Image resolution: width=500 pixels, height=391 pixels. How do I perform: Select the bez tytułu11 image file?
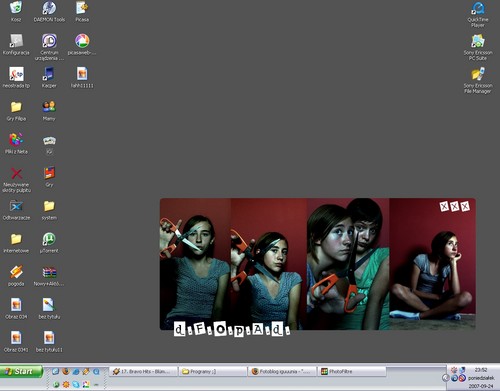(49, 342)
